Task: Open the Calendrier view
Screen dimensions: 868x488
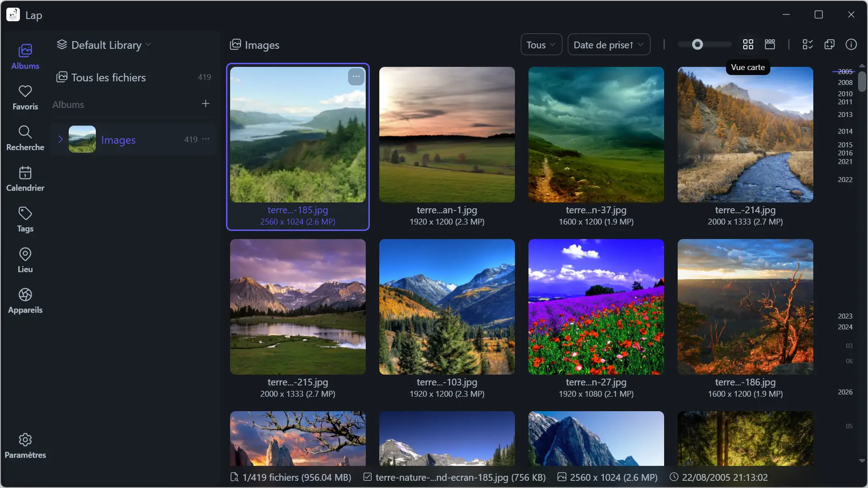Action: point(25,179)
